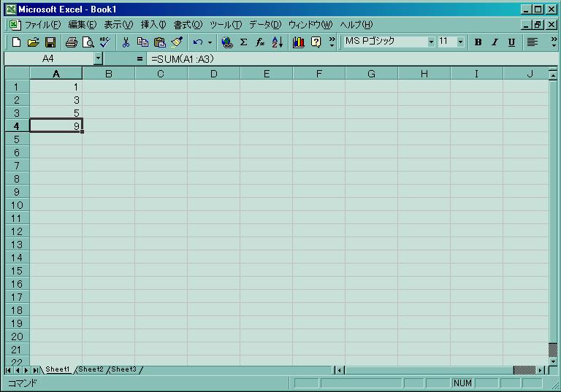Go to last sheet tab arrow
561x392 pixels.
pos(35,370)
